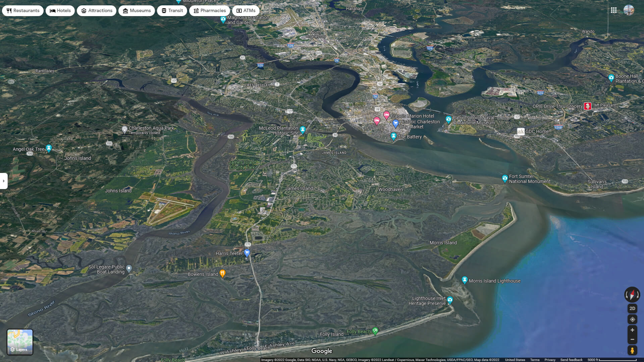
Task: Open the Privacy link in footer
Action: pos(550,360)
